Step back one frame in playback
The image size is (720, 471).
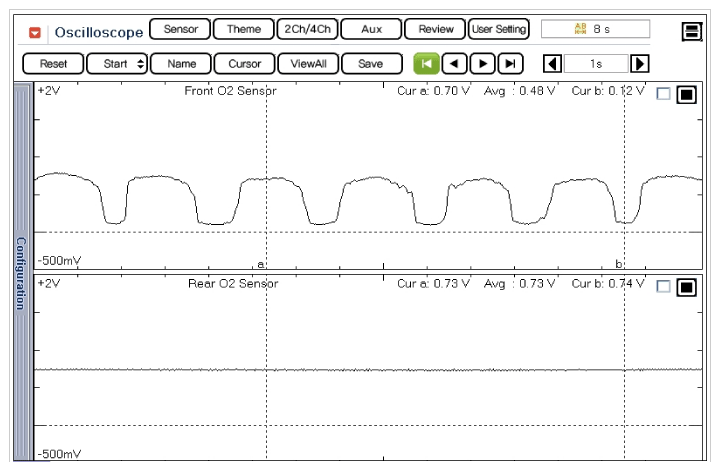[455, 64]
